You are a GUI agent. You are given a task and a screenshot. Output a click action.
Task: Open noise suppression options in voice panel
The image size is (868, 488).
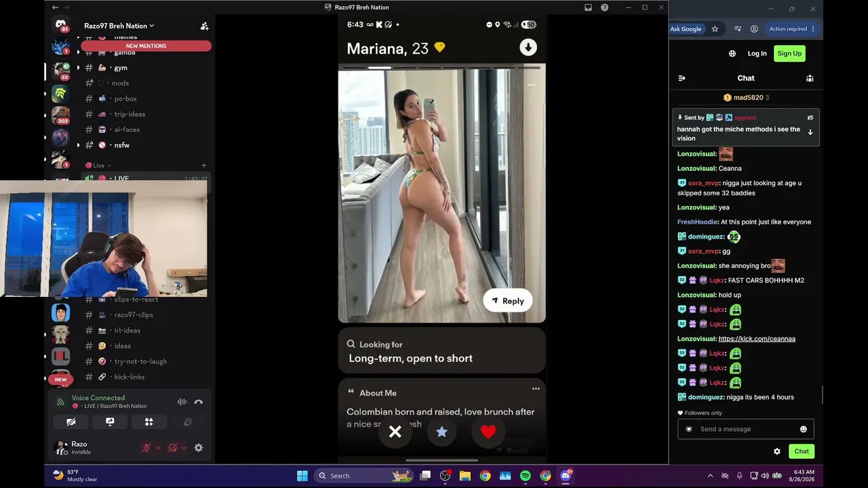182,402
